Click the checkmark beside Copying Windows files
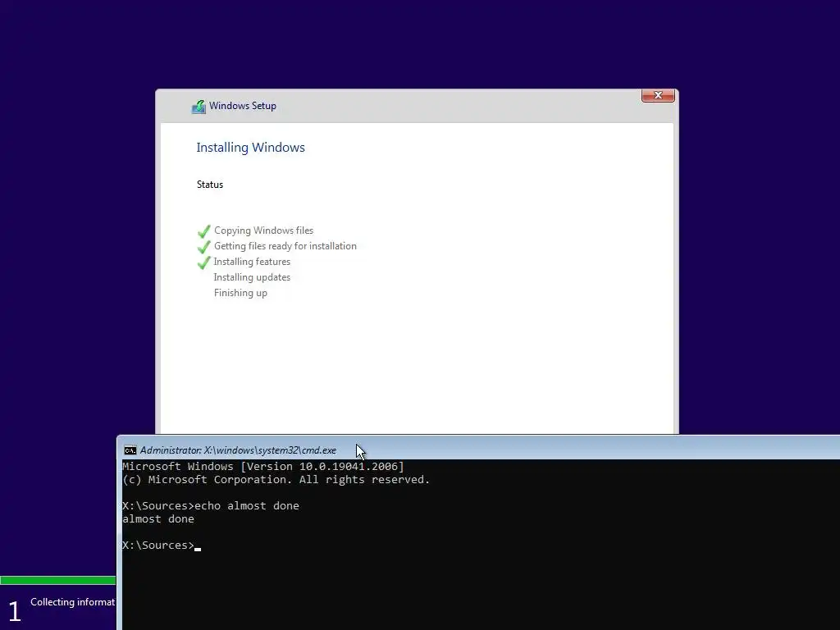Image resolution: width=840 pixels, height=630 pixels. coord(203,231)
